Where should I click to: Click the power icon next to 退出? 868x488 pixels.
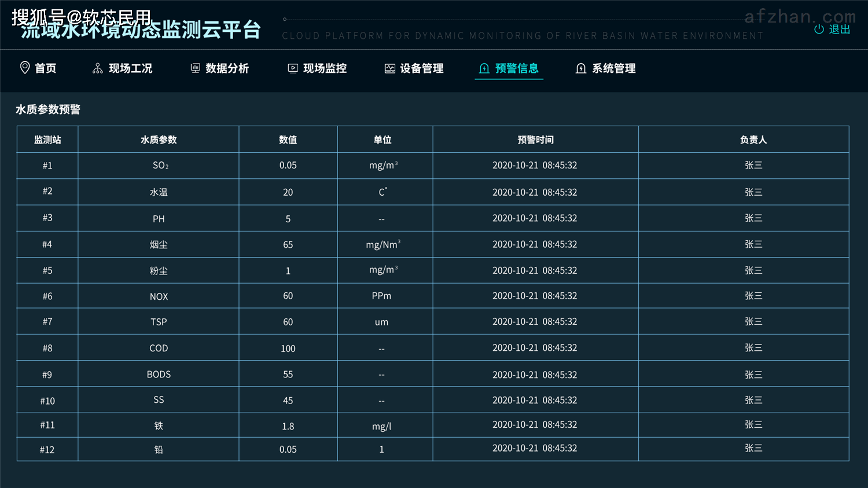coord(818,29)
